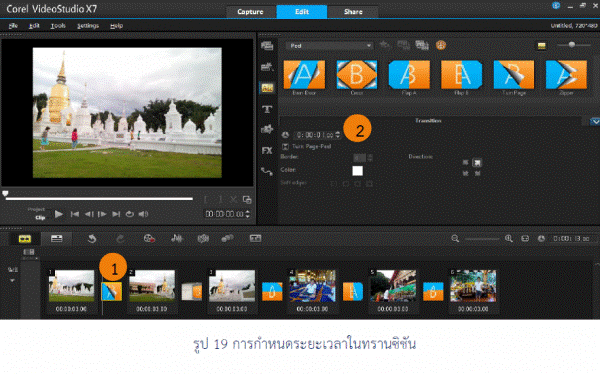Screen dimensions: 600x374
Task: Click the white Color swatch
Action: click(x=357, y=171)
